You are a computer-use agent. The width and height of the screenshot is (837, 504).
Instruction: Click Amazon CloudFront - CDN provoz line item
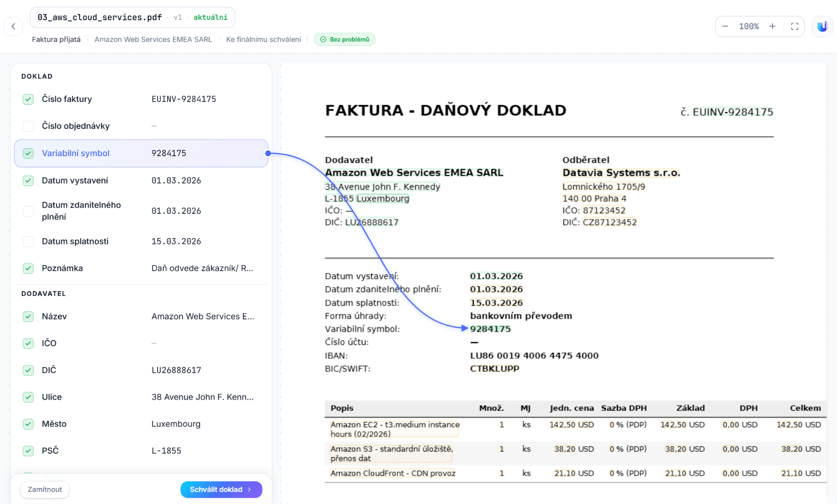[x=393, y=473]
